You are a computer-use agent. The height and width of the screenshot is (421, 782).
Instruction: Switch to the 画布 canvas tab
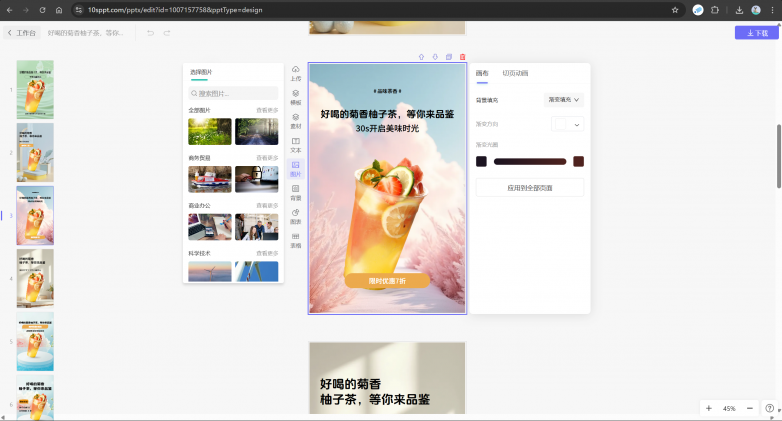(482, 73)
